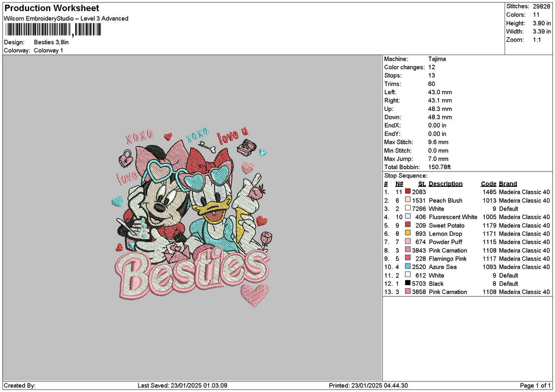This screenshot has width=555, height=392.
Task: Select color swatch for stop 1 red
Action: (407, 192)
